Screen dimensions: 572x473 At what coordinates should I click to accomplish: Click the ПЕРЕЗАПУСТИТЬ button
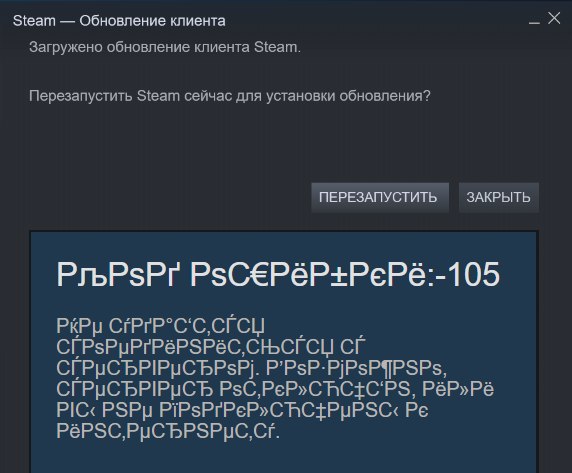[x=380, y=197]
